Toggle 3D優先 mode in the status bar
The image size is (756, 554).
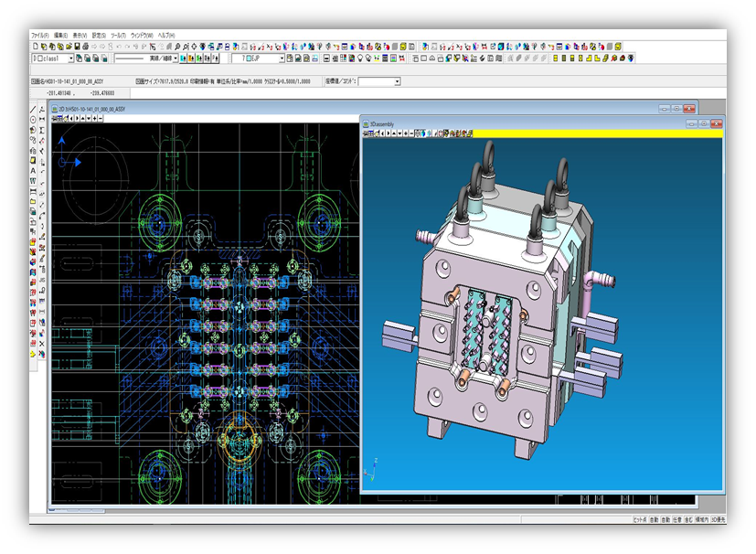pyautogui.click(x=719, y=518)
